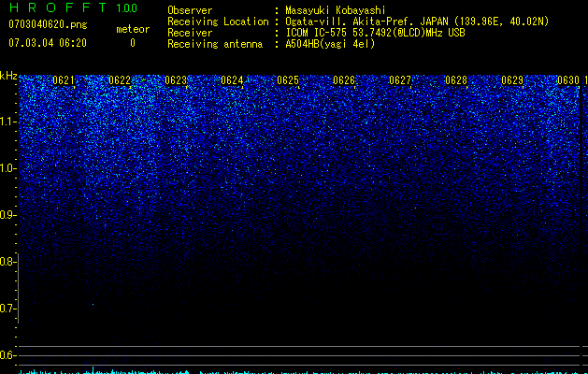Click the cyan signal level trace at bottom
The image size is (588, 374).
point(299,372)
